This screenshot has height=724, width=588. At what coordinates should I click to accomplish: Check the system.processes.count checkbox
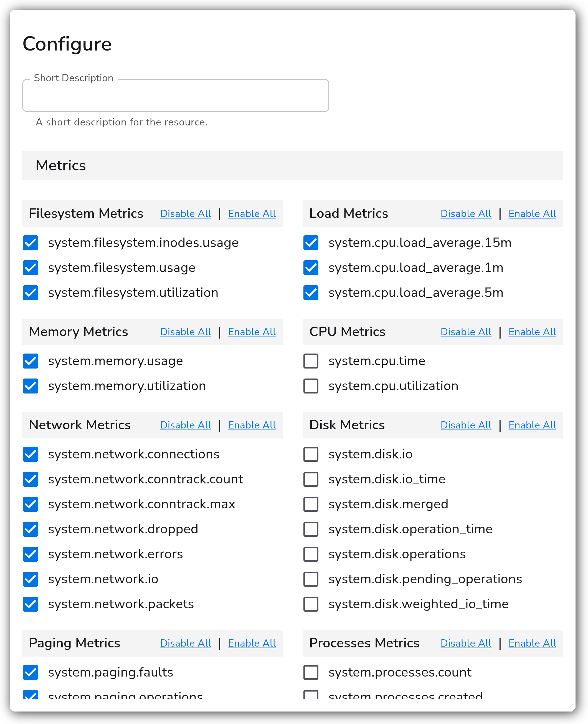point(311,672)
